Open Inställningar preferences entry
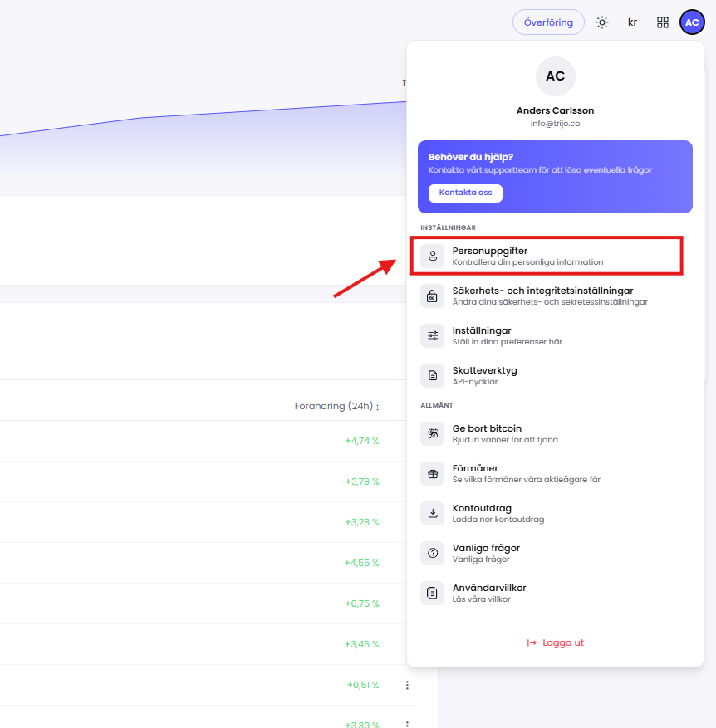 coord(555,335)
